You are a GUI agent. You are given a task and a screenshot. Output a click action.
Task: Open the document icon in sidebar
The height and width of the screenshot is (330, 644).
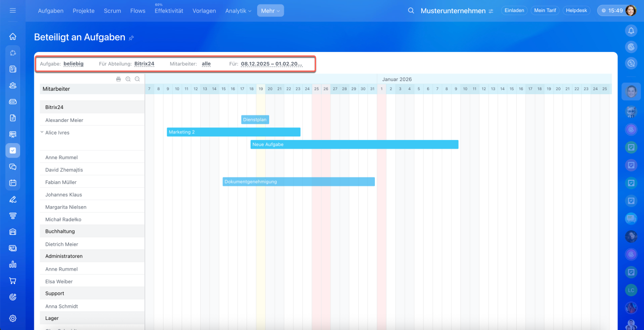[13, 118]
